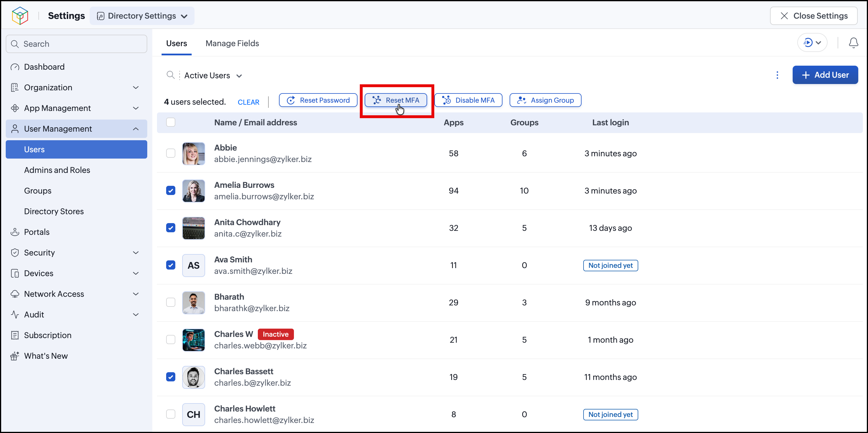The height and width of the screenshot is (433, 868).
Task: Click Charles Bassett's profile photo
Action: 193,377
